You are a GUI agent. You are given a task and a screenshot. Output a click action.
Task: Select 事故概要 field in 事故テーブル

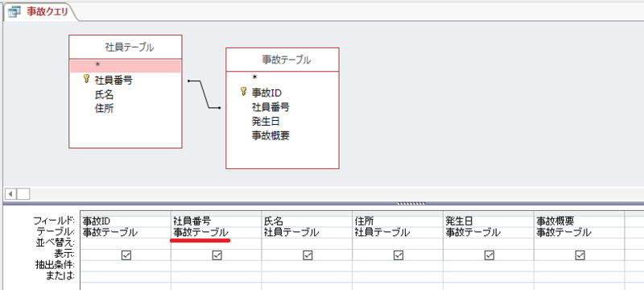click(x=270, y=135)
